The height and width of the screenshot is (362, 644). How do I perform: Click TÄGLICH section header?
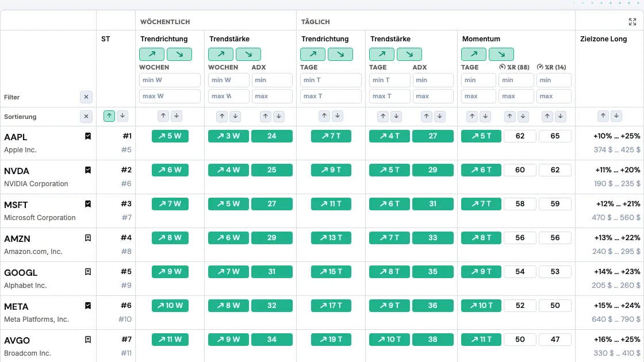316,22
